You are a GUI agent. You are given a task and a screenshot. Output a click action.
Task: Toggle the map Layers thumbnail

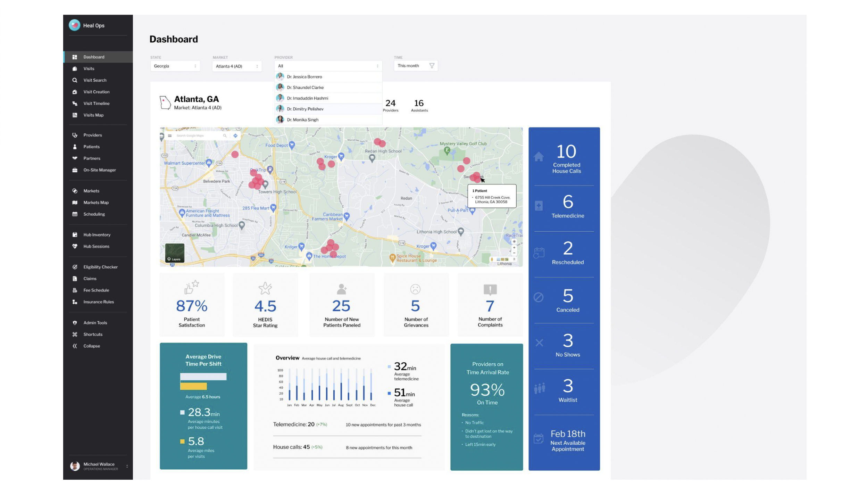point(174,253)
